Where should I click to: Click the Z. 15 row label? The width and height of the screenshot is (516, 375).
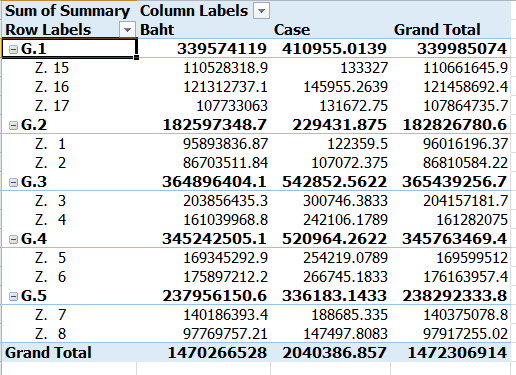point(52,68)
